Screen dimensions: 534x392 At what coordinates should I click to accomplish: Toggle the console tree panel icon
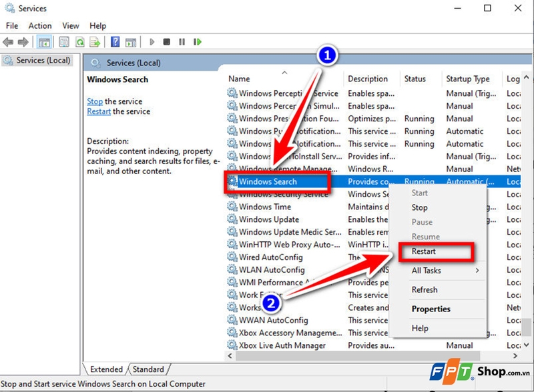point(44,41)
